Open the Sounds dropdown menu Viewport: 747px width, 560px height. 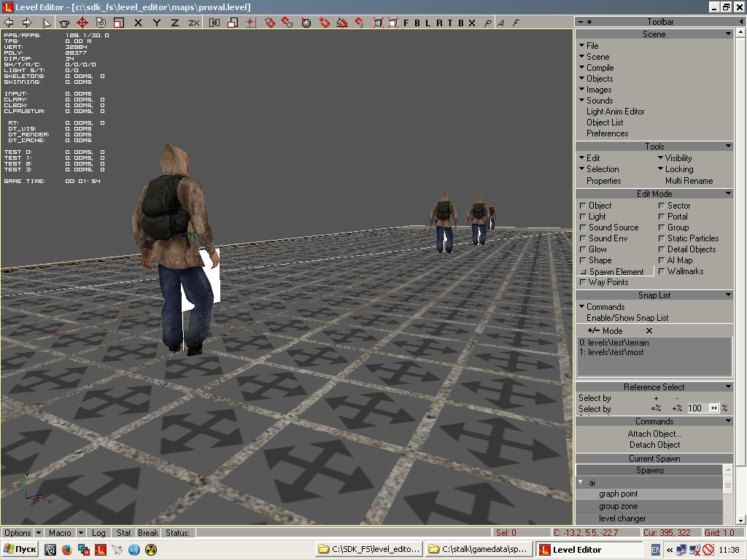[596, 101]
